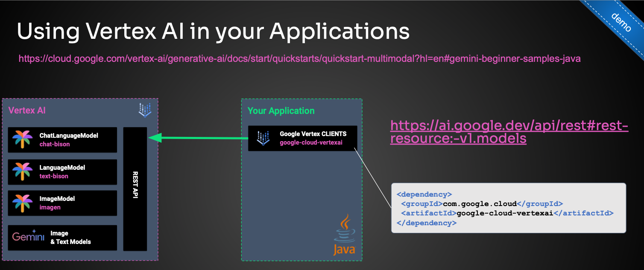Click the 'text-bison' model name
The width and height of the screenshot is (644, 270).
(x=54, y=176)
